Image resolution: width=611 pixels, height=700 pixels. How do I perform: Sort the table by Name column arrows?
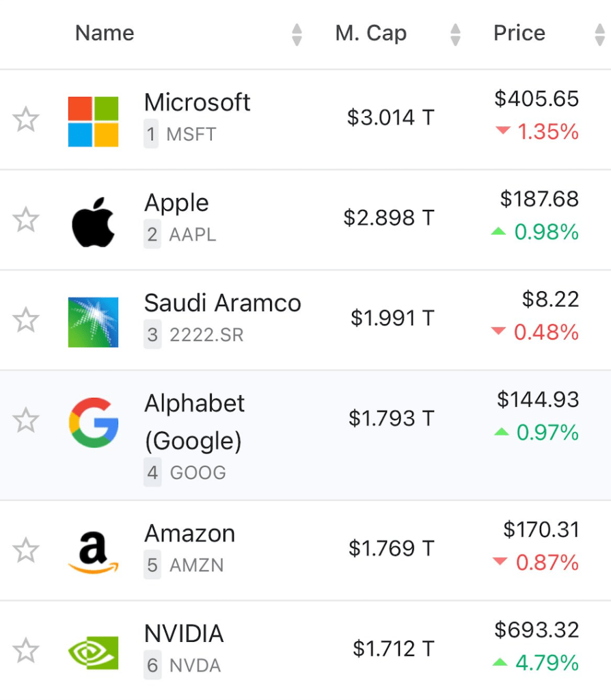(296, 34)
